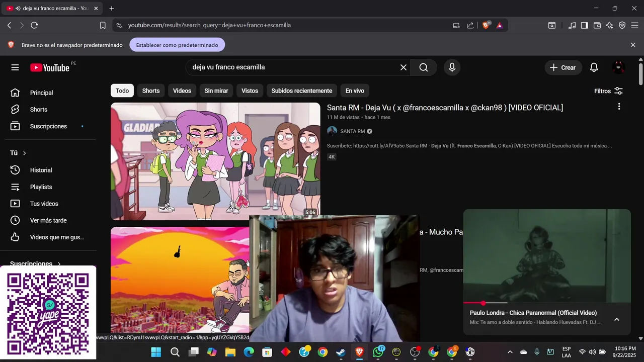
Task: Click the install app icon in the address bar
Action: point(456,25)
